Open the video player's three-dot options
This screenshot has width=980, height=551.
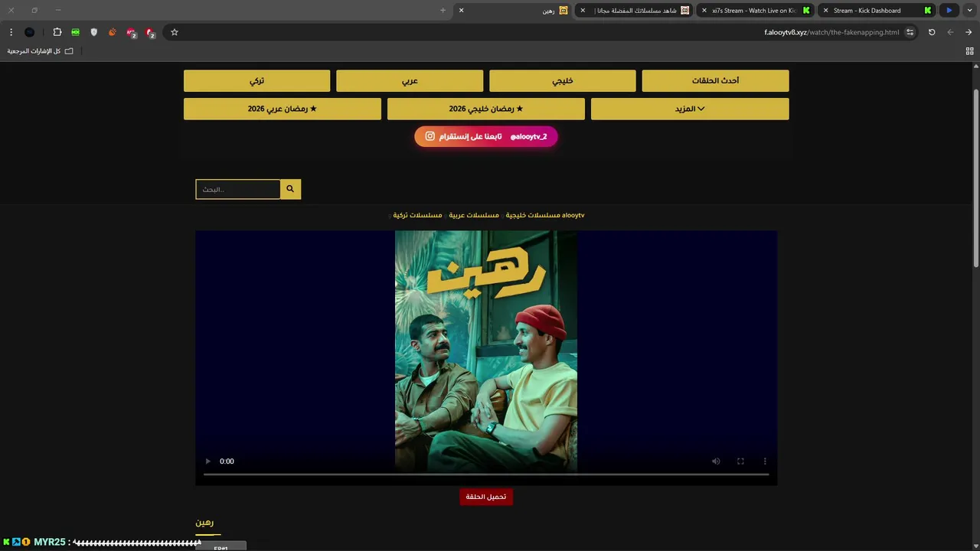(765, 461)
